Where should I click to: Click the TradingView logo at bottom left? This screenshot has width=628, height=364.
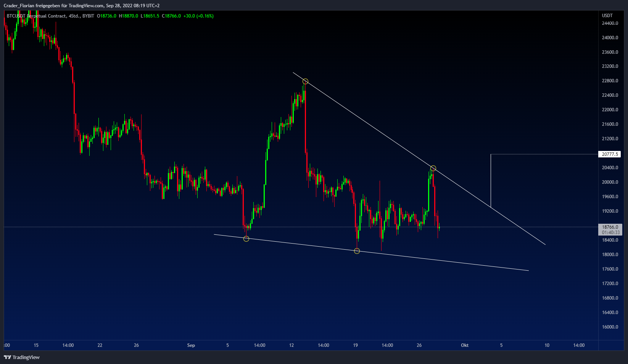coord(22,357)
